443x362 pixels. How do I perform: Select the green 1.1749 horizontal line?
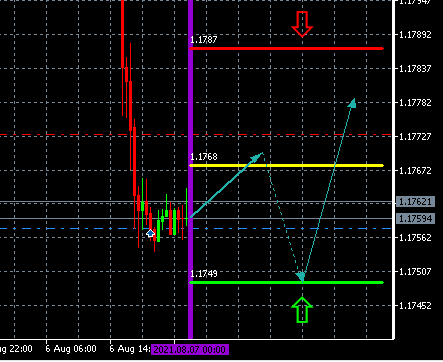pyautogui.click(x=287, y=283)
